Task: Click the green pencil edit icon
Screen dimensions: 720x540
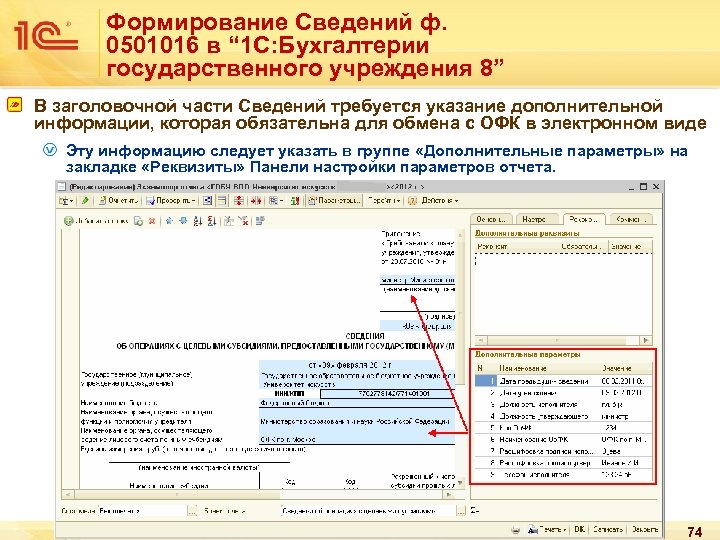Action: coord(85,201)
